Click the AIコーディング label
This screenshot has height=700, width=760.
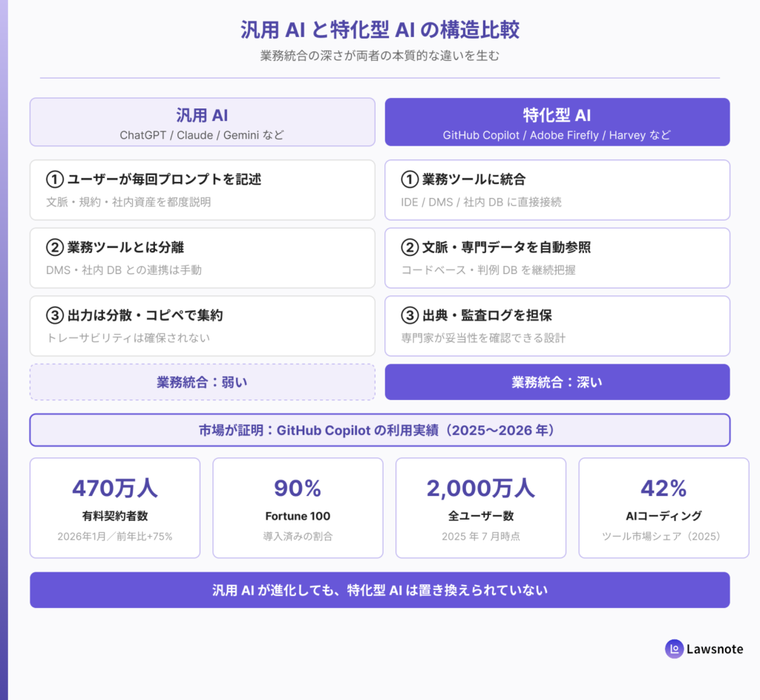(x=664, y=516)
